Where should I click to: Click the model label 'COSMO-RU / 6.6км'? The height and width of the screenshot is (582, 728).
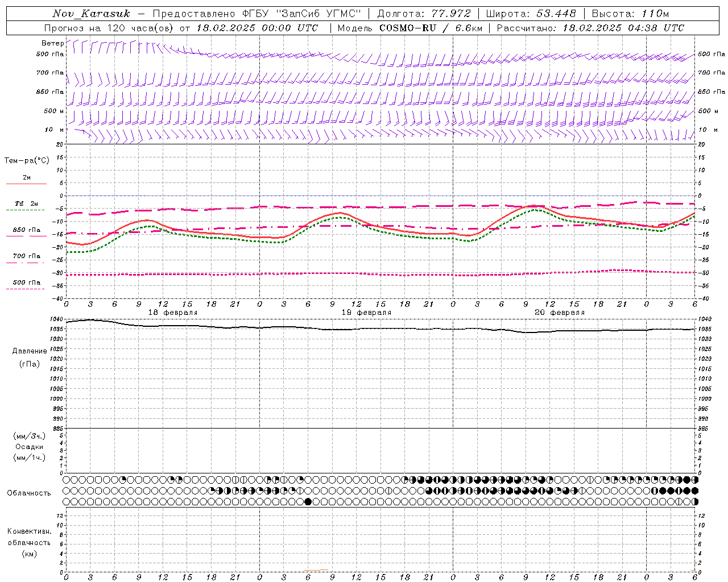[431, 28]
